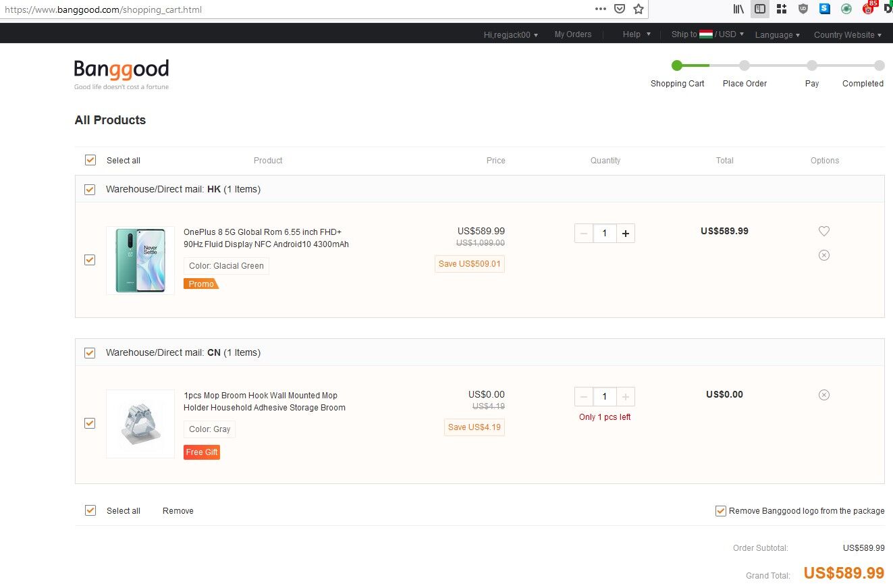Remove Mop Broom Hook from cart
The width and height of the screenshot is (893, 588).
(x=824, y=395)
